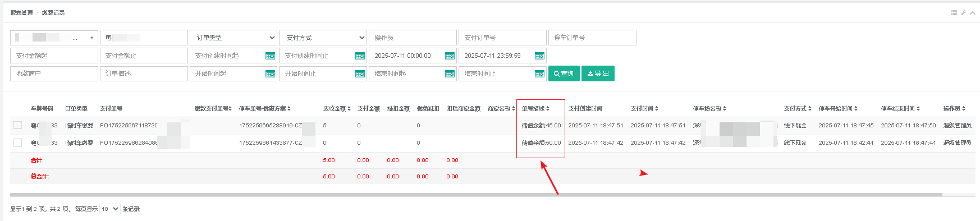Sort by 停车单号/优惠方案 column

point(265,108)
